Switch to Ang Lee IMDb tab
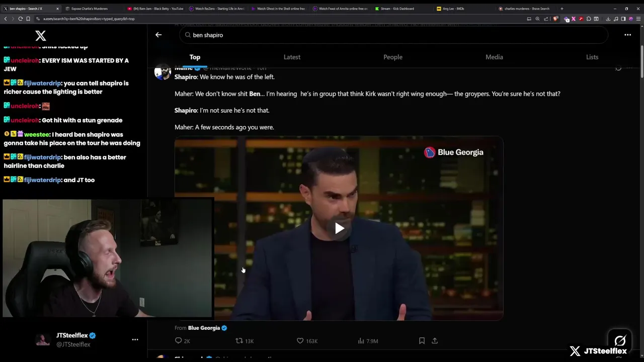 [x=463, y=9]
